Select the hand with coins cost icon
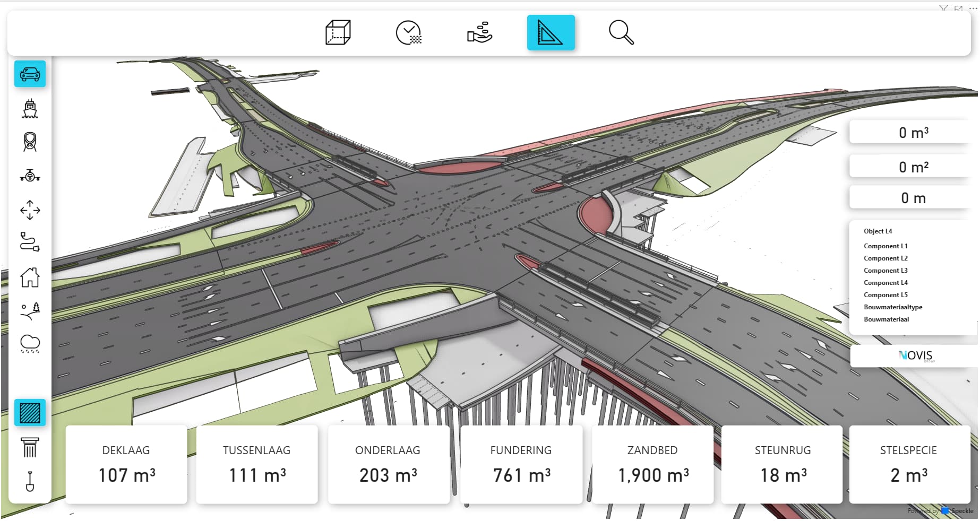 click(x=479, y=33)
